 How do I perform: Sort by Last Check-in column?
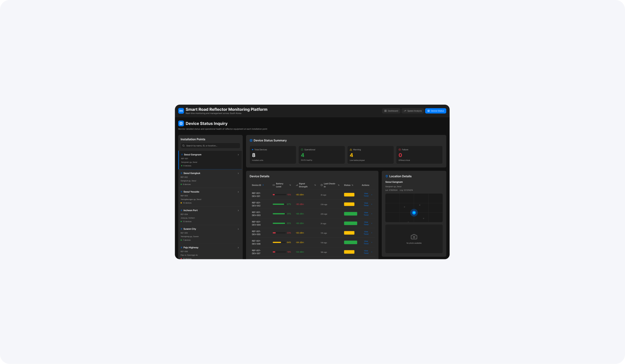[x=330, y=185]
